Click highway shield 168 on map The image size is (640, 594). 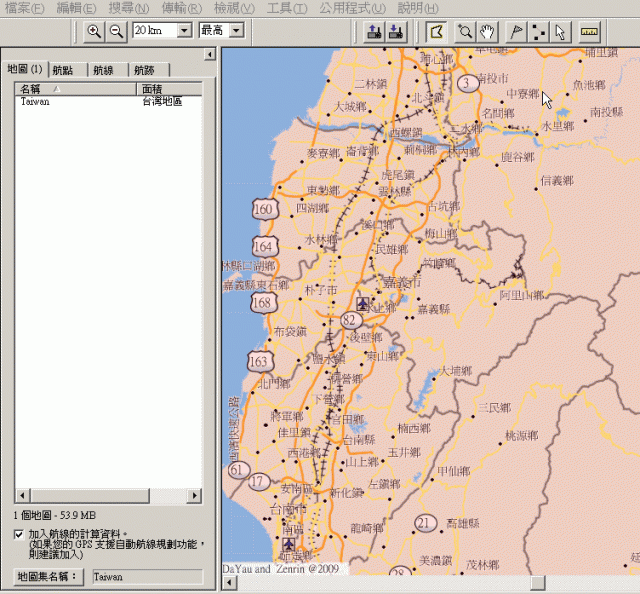click(x=264, y=303)
